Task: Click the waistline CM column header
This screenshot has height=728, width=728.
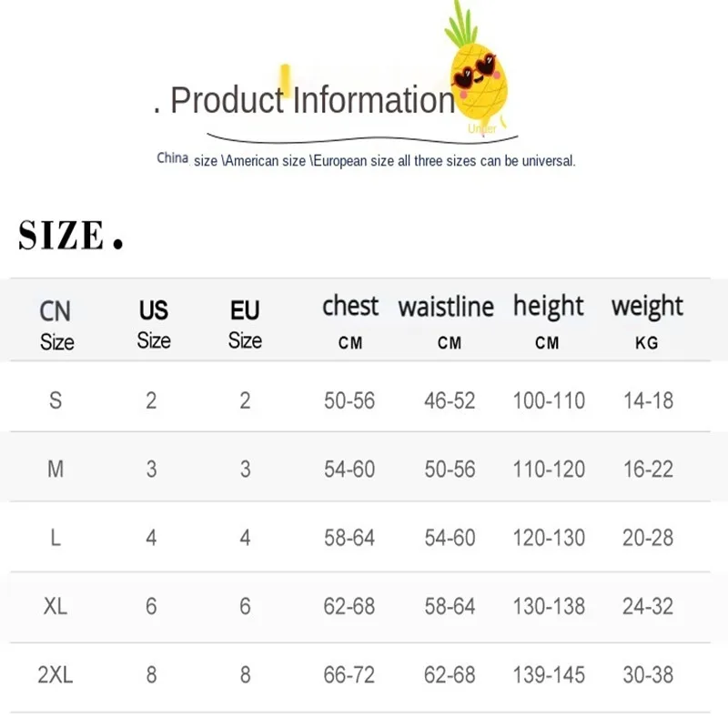Action: (x=446, y=321)
